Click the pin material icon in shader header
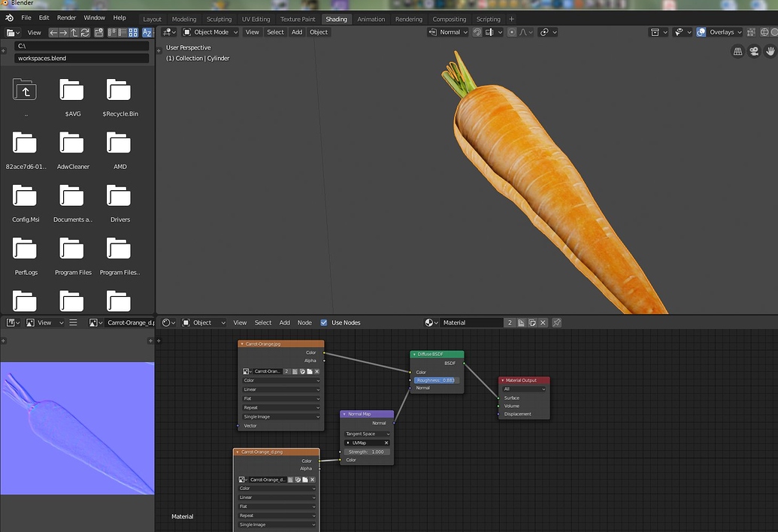Screen dimensions: 778x532 (556, 322)
